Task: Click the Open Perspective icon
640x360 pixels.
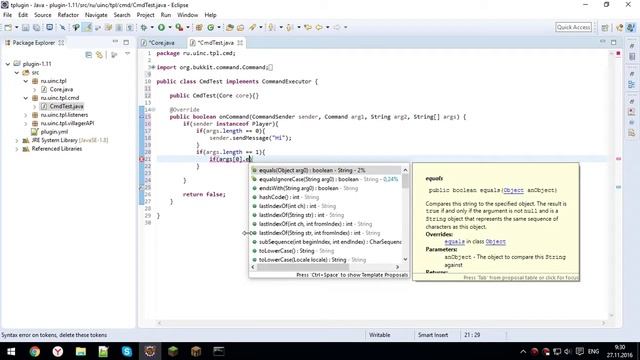Action: [605, 27]
